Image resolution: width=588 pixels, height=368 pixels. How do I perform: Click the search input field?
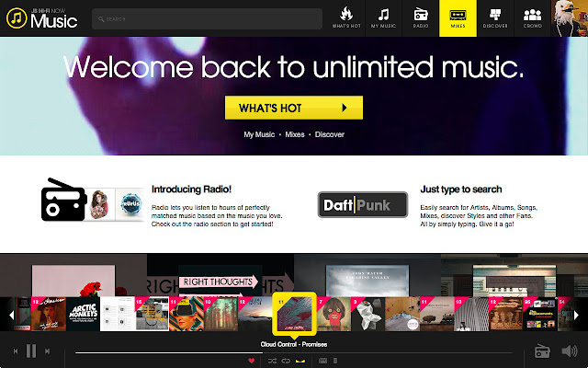click(x=207, y=18)
